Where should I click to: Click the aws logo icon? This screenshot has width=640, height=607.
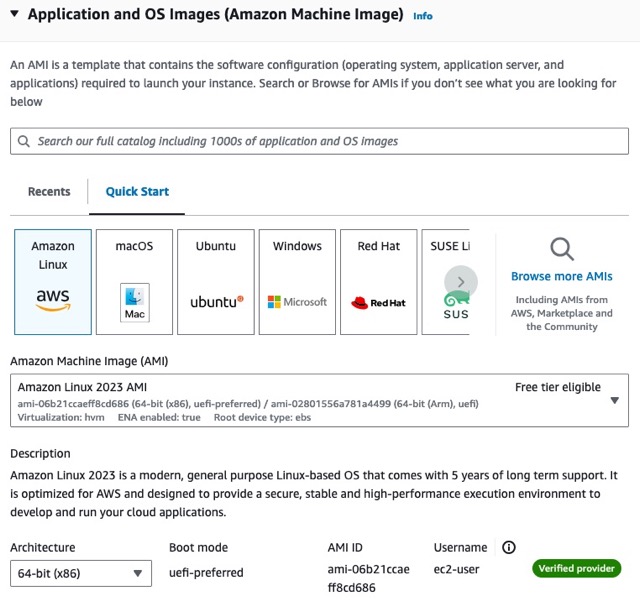tap(53, 300)
